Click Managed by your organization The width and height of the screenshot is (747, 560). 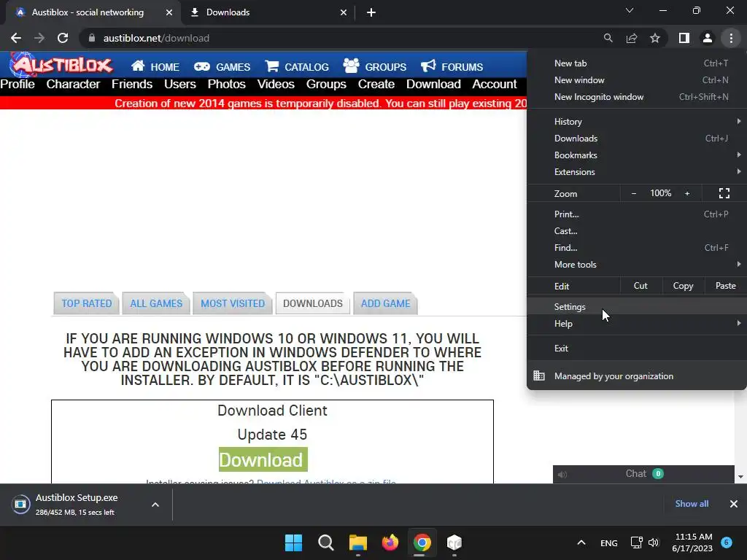click(636, 376)
